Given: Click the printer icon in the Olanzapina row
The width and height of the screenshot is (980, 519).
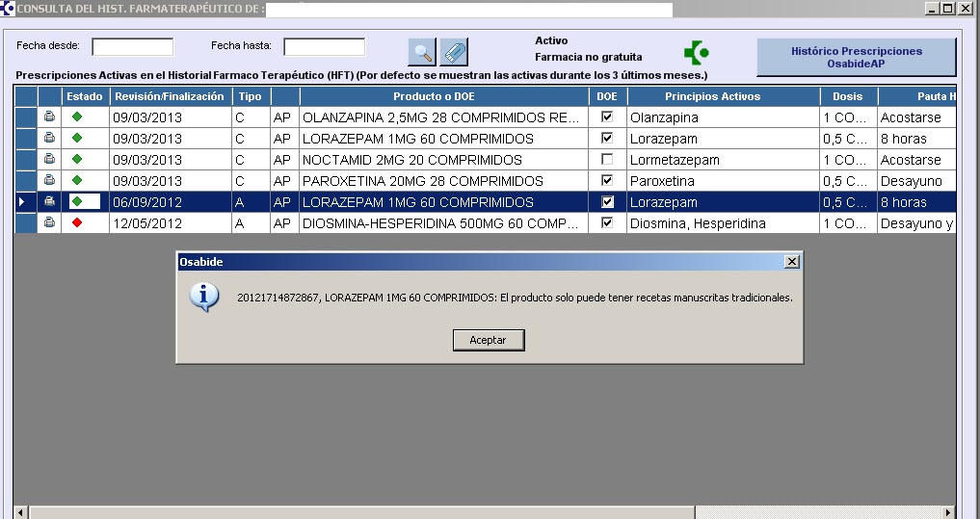Looking at the screenshot, I should pyautogui.click(x=50, y=117).
